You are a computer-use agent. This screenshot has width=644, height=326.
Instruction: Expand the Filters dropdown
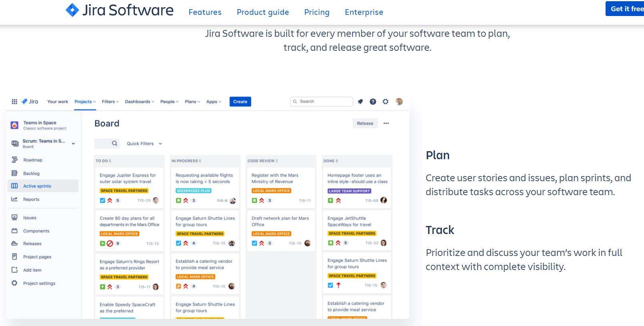tap(110, 102)
